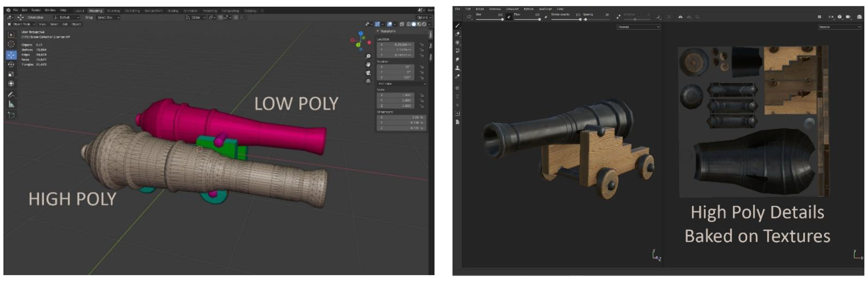Toggle lock on Location X field
The width and height of the screenshot is (868, 281).
pyautogui.click(x=422, y=45)
